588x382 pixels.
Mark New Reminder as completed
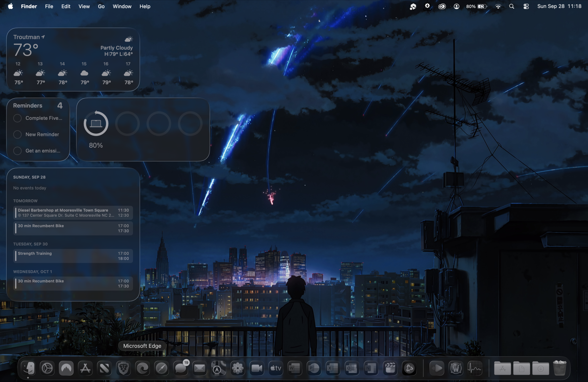point(17,134)
